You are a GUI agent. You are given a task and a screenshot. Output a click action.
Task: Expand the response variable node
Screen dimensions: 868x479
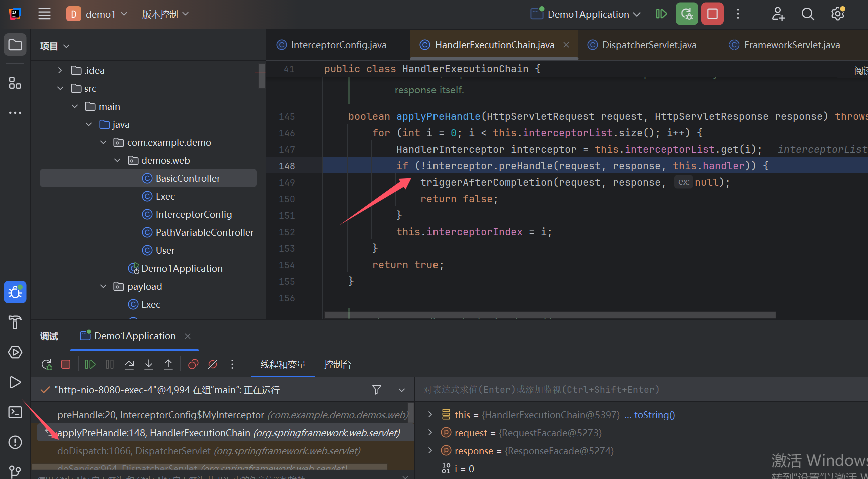430,450
